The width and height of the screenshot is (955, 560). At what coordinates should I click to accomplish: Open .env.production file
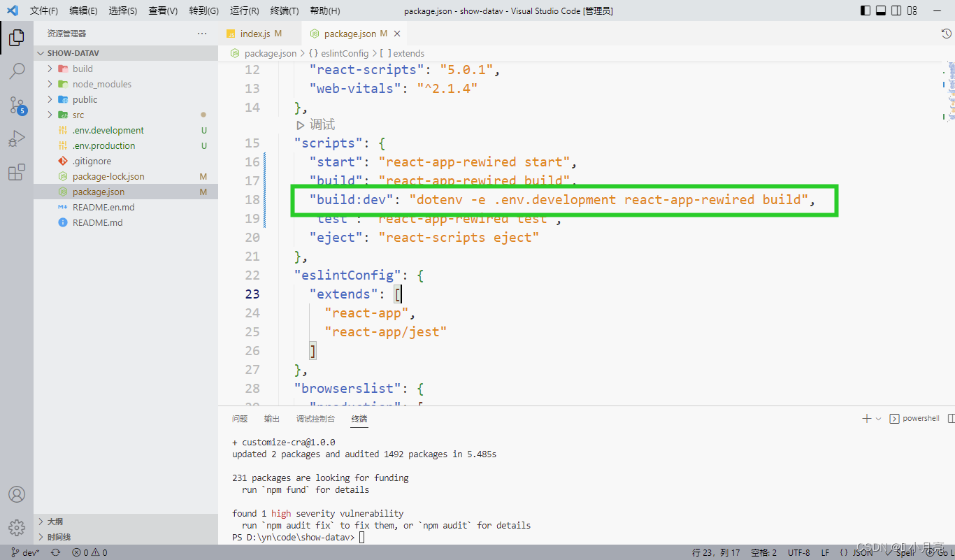pos(126,145)
